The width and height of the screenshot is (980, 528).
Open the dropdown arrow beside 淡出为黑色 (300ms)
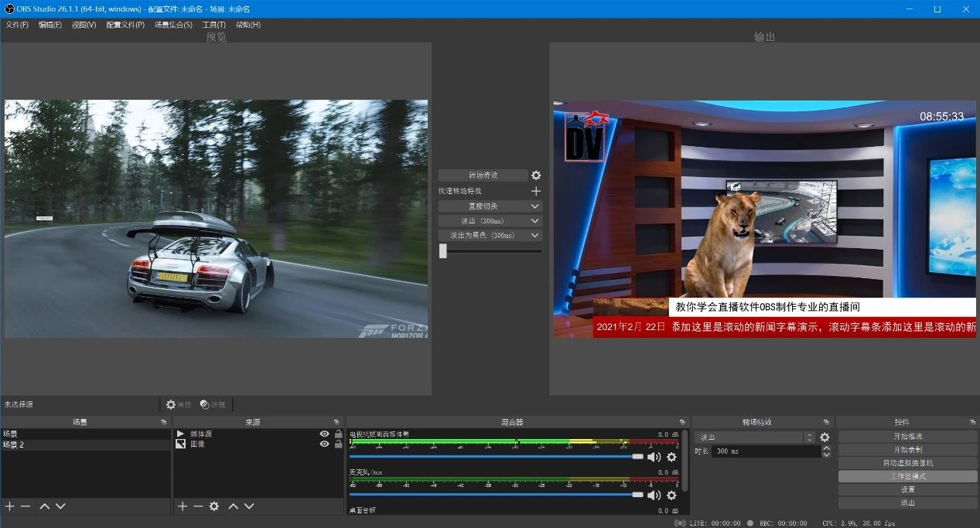535,235
